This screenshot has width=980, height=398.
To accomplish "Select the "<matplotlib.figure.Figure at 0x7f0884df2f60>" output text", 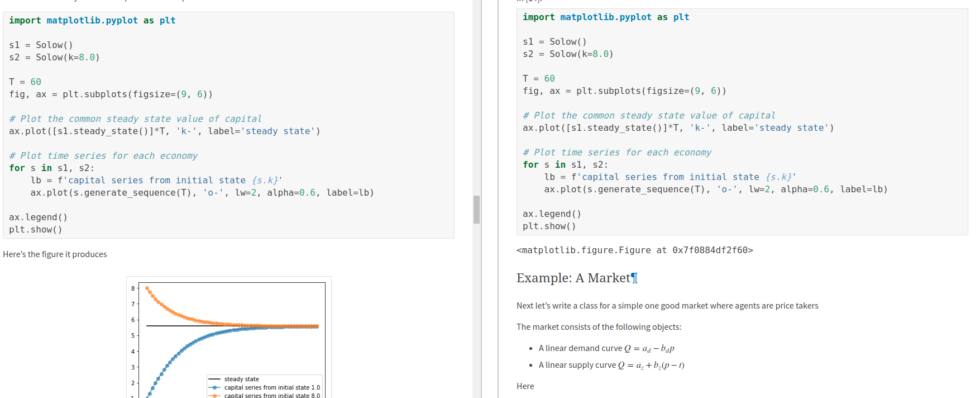I will 635,250.
